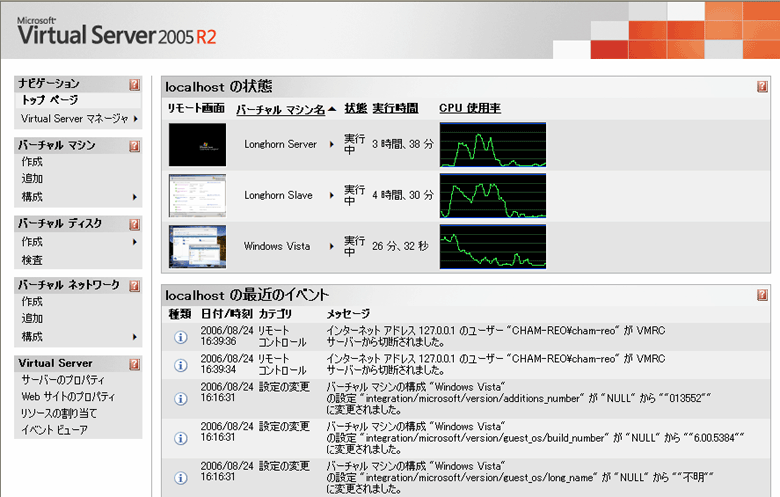The image size is (780, 497).
Task: Expand Virtual Server マネージャ submenu arrow
Action: 135,119
